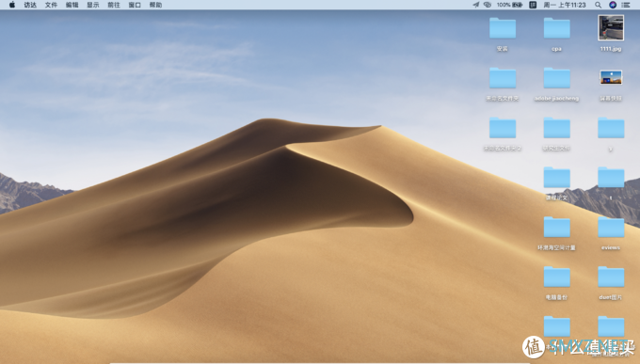Select the cpa folder
Image resolution: width=640 pixels, height=364 pixels.
(x=557, y=28)
